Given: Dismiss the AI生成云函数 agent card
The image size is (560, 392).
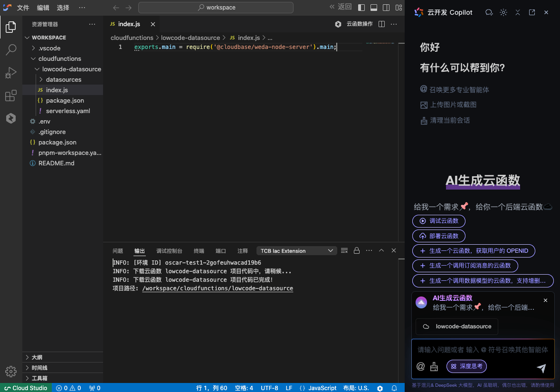Looking at the screenshot, I should coord(545,300).
